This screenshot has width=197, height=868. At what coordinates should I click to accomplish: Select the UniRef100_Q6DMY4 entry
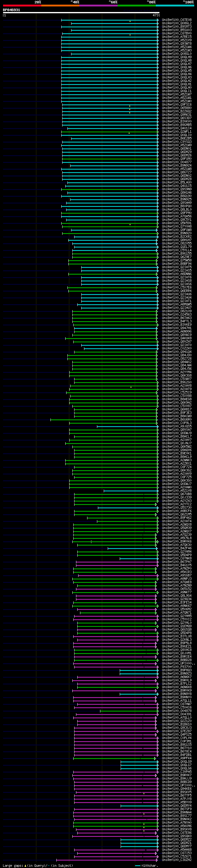click(x=177, y=806)
